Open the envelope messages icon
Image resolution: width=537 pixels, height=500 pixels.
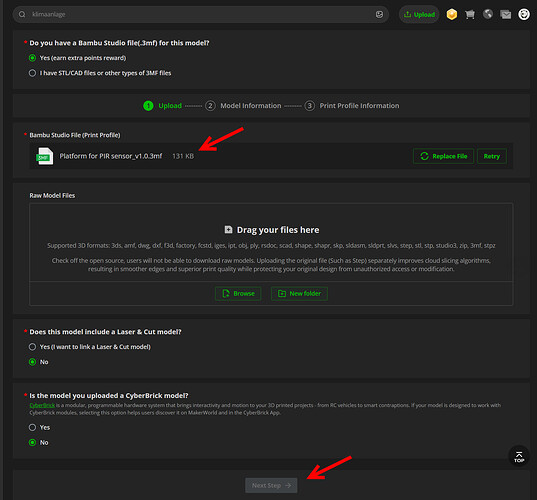tap(505, 14)
